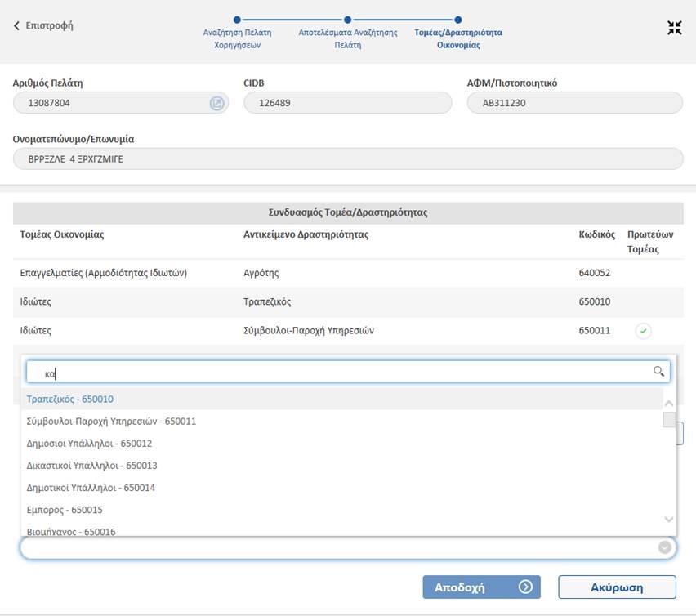Toggle the combo box arrow at list bottom
Screen dimensions: 696x616
point(665,547)
